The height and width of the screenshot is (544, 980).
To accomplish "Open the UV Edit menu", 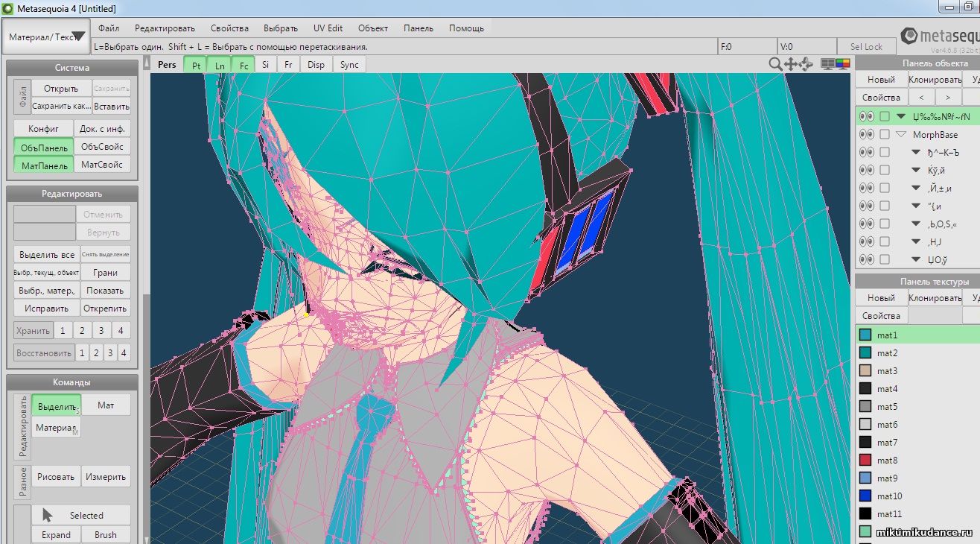I will (x=328, y=28).
